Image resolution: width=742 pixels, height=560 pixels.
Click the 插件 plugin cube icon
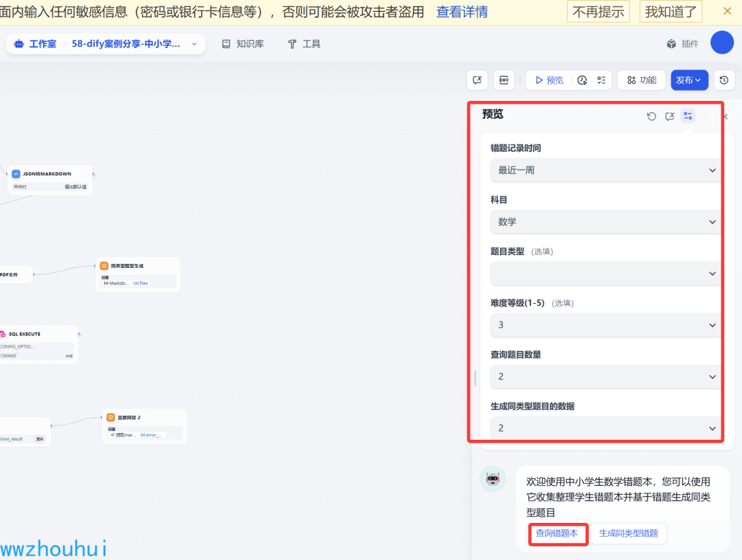671,44
